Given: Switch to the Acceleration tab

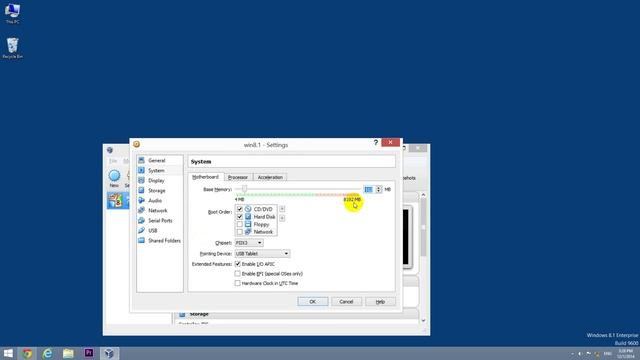Looking at the screenshot, I should click(x=270, y=177).
